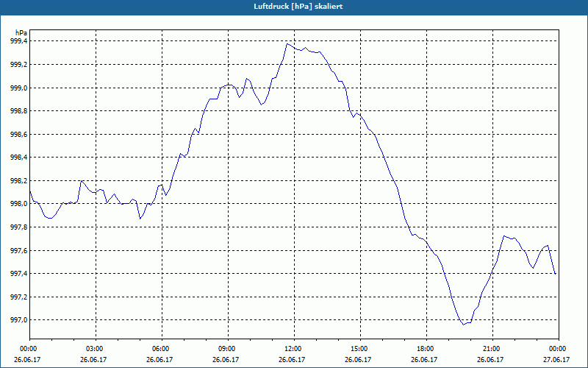Click the date 26.06.17 under 03:00
This screenshot has height=368, width=588.
pos(93,360)
